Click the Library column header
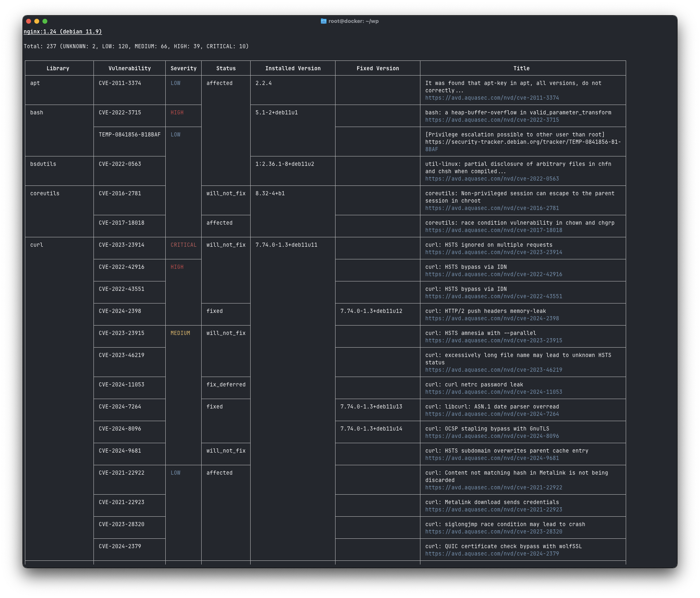This screenshot has height=598, width=700. pos(58,69)
